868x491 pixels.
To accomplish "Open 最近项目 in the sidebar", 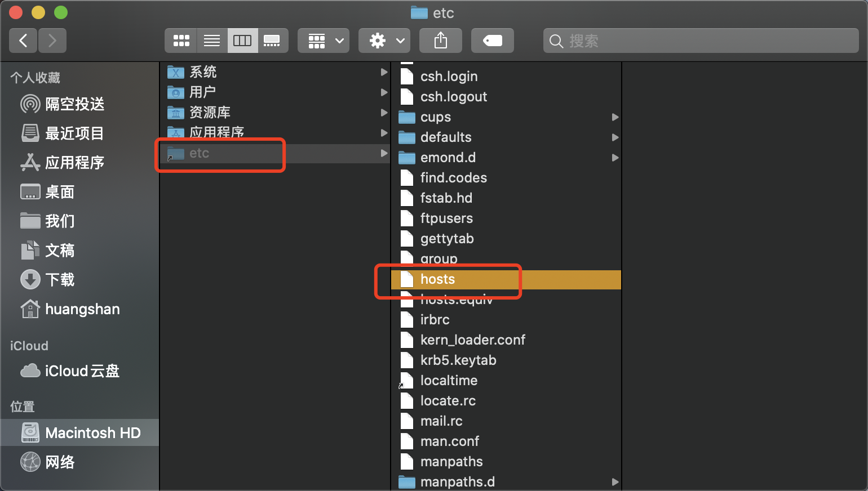I will [79, 133].
